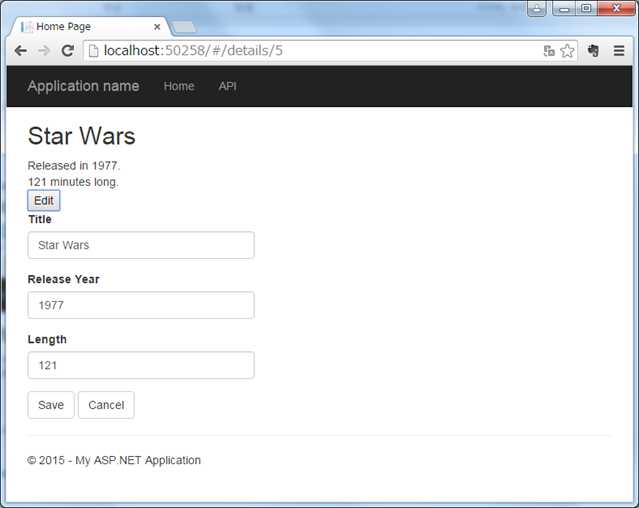
Task: Bookmark this page with the star icon
Action: click(567, 51)
